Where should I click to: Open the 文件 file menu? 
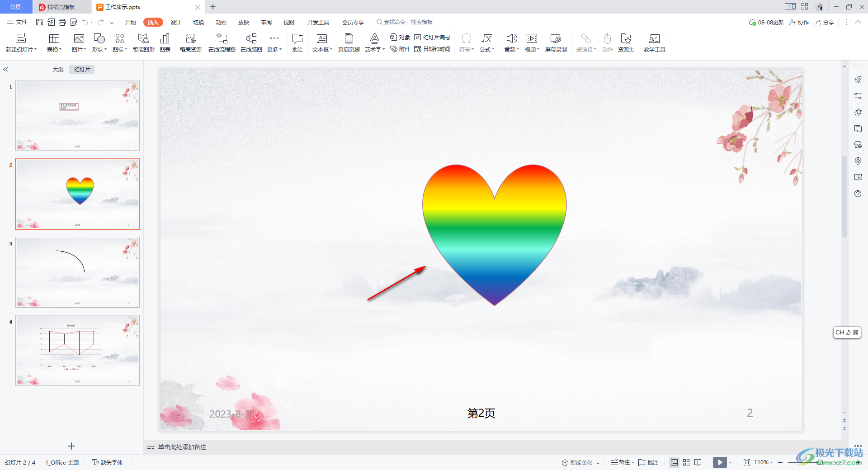coord(17,22)
